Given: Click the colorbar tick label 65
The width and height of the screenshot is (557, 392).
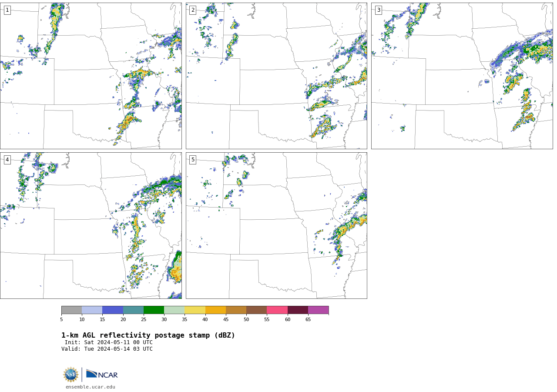Looking at the screenshot, I should [x=308, y=320].
